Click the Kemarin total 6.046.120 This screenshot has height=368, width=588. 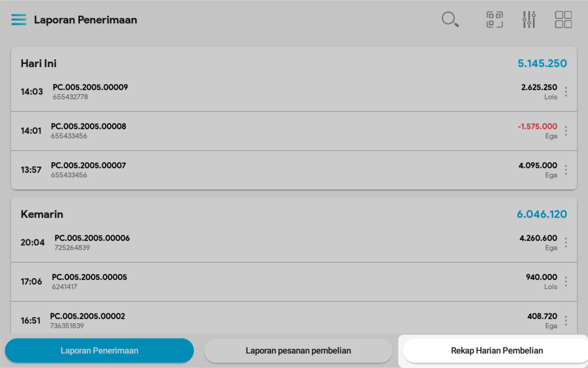[541, 214]
